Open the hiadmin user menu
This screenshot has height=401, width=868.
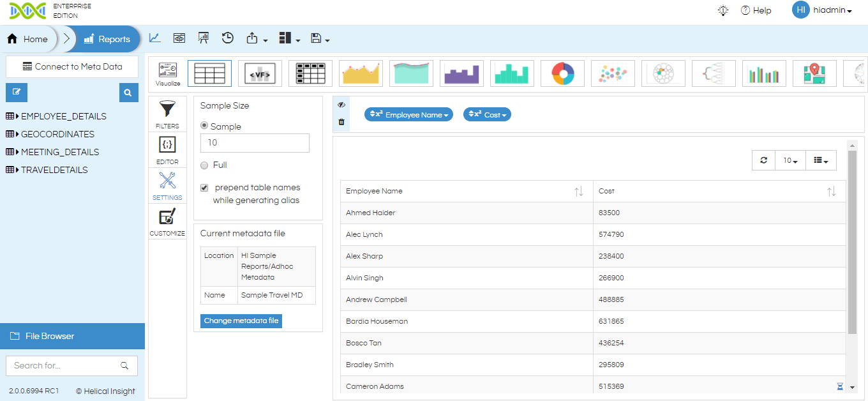(x=832, y=10)
